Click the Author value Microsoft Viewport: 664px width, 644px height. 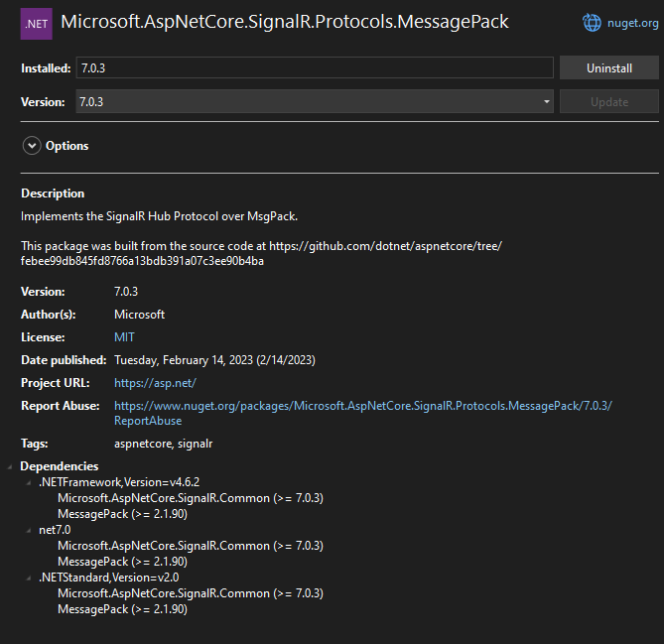coord(139,315)
